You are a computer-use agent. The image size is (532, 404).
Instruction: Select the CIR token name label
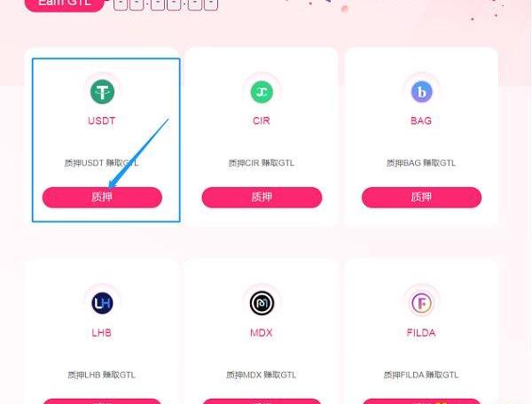click(262, 121)
